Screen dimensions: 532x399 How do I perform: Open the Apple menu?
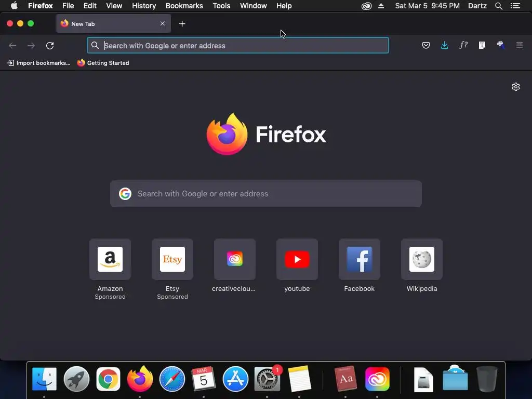(14, 6)
